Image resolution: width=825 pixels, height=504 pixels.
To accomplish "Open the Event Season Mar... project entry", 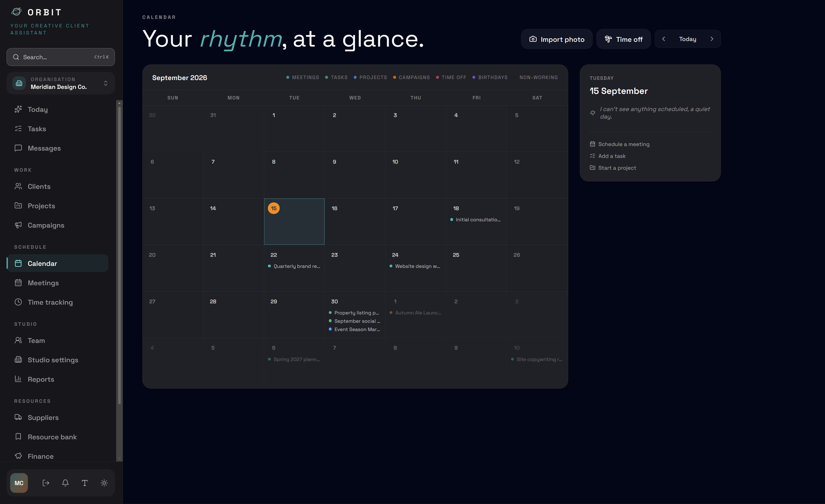I will pyautogui.click(x=354, y=330).
